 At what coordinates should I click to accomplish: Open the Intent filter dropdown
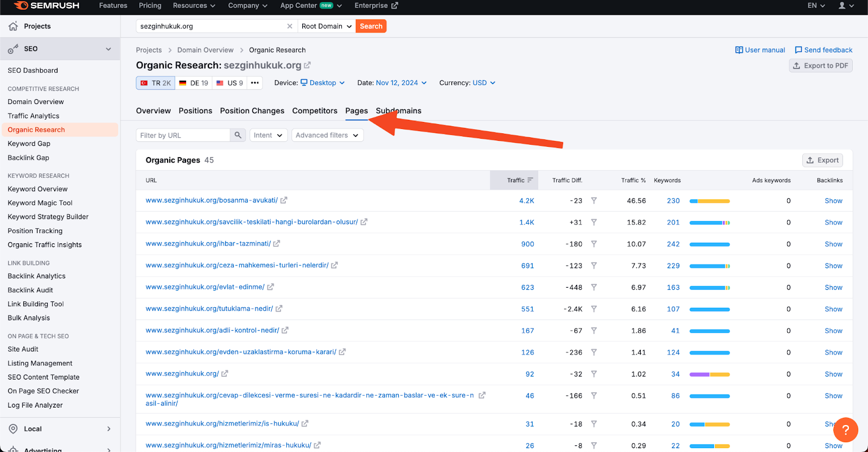click(268, 135)
